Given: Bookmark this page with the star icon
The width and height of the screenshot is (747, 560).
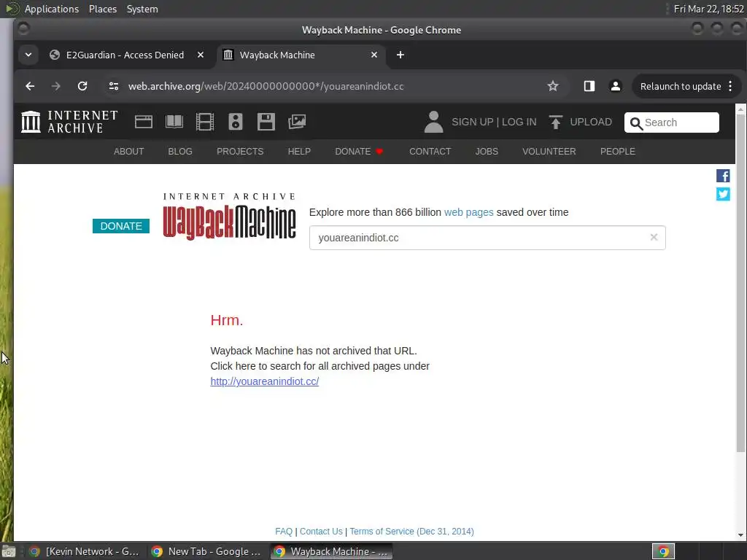Looking at the screenshot, I should pyautogui.click(x=553, y=86).
